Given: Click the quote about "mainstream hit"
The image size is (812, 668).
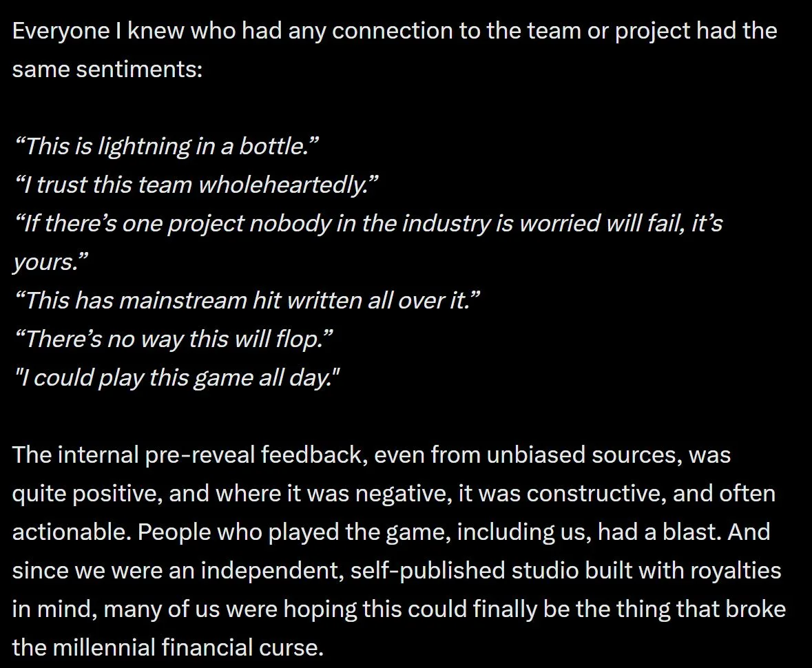Looking at the screenshot, I should (x=246, y=300).
